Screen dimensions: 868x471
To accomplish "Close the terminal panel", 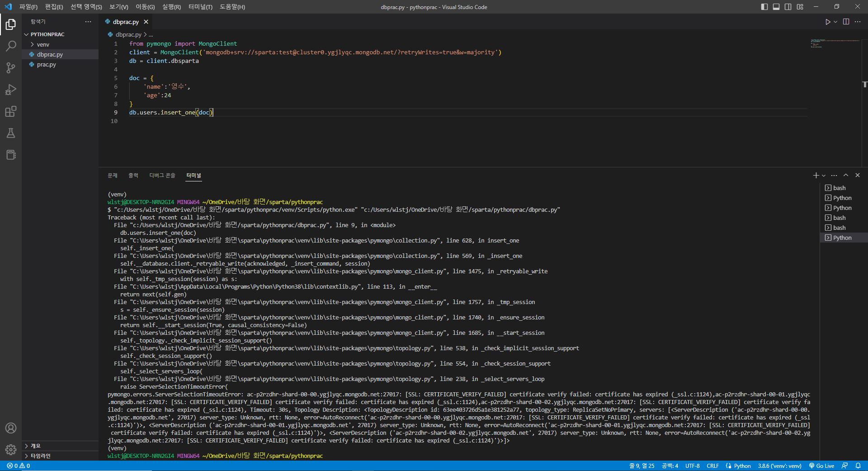I will click(858, 175).
